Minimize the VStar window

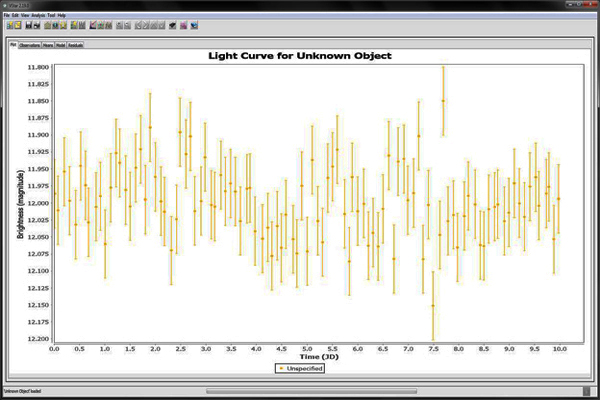570,4
